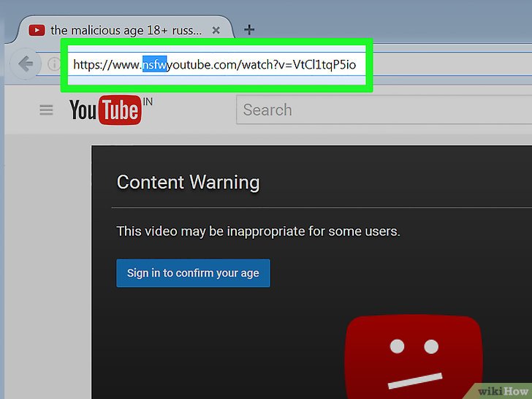Click the 'IN' country code by logo
Image resolution: width=532 pixels, height=399 pixels.
pyautogui.click(x=148, y=102)
